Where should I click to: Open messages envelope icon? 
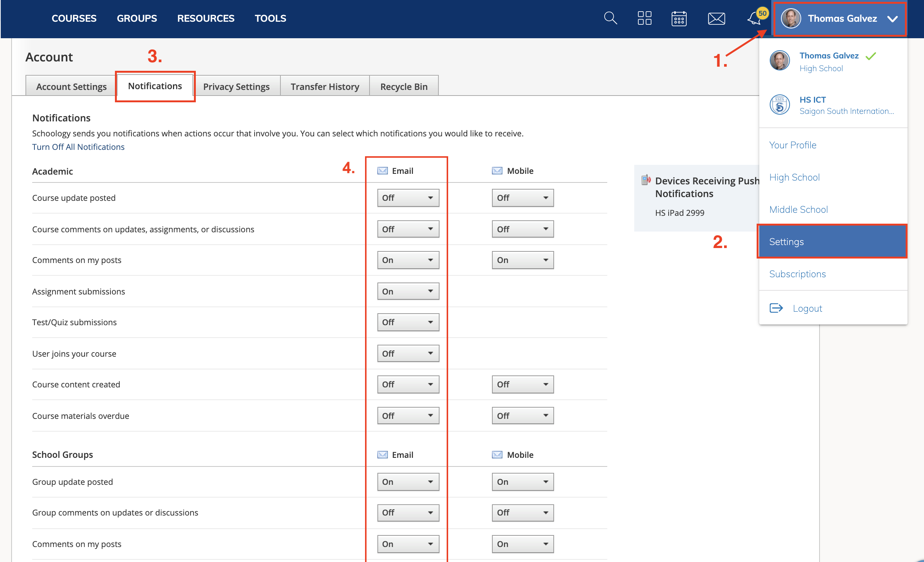pos(716,18)
